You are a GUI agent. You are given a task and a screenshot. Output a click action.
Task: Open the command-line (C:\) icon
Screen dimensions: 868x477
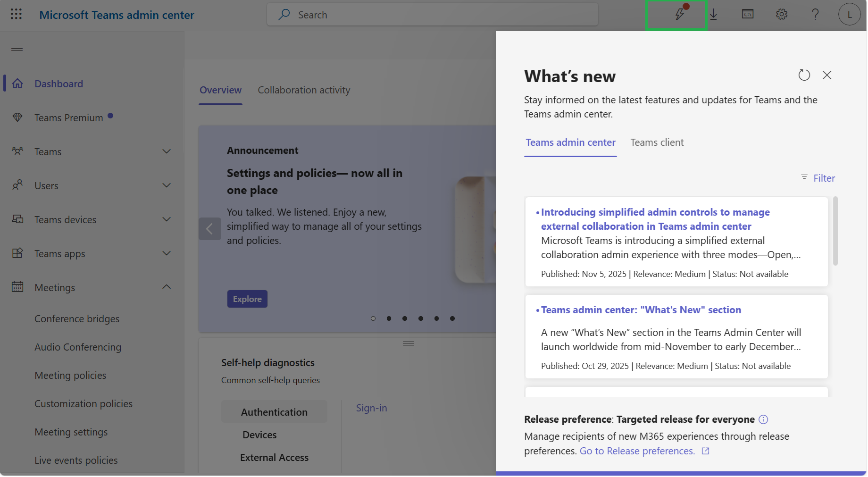pyautogui.click(x=747, y=15)
